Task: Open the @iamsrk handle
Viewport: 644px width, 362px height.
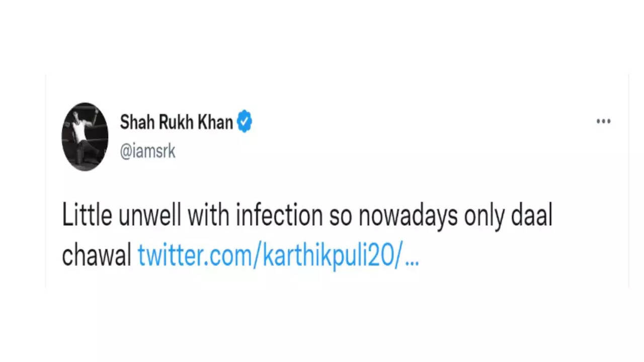Action: 147,151
